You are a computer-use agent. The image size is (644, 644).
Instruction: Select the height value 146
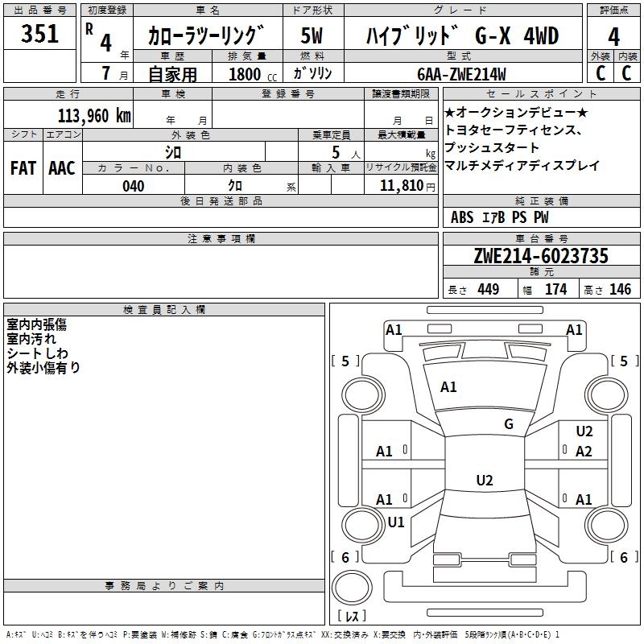[620, 290]
